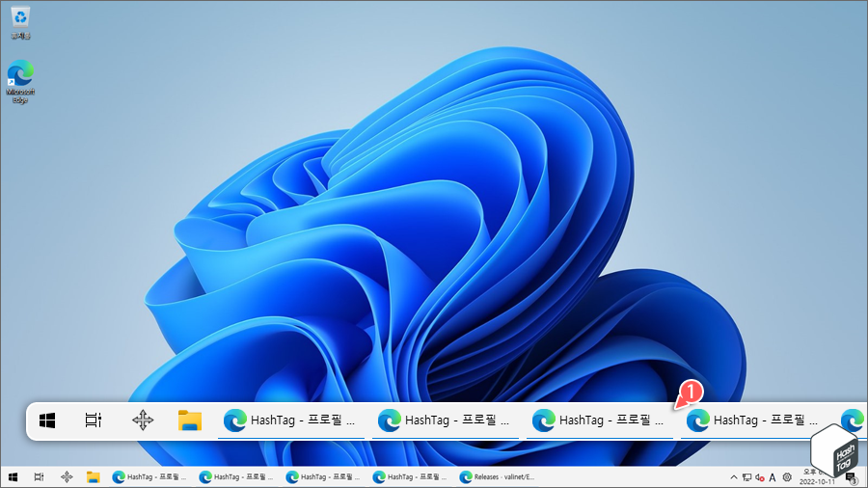Toggle the 'A' input language indicator
Image resolution: width=868 pixels, height=488 pixels.
[x=773, y=477]
